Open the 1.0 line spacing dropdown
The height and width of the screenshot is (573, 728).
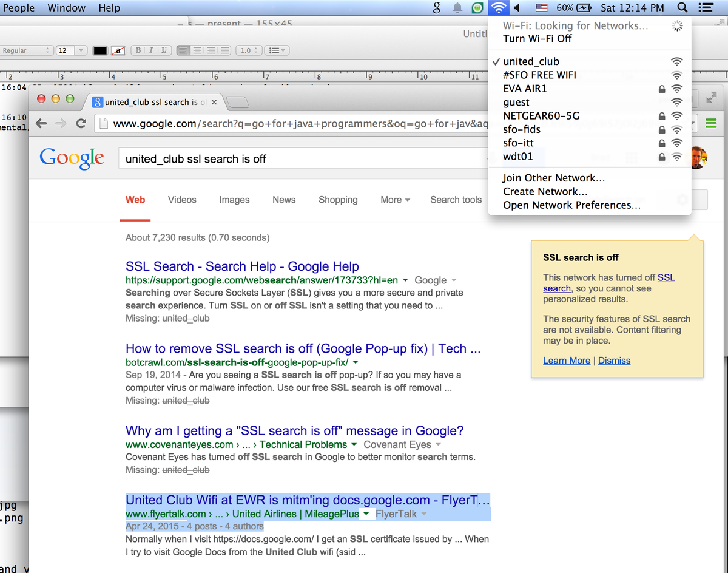tap(249, 50)
